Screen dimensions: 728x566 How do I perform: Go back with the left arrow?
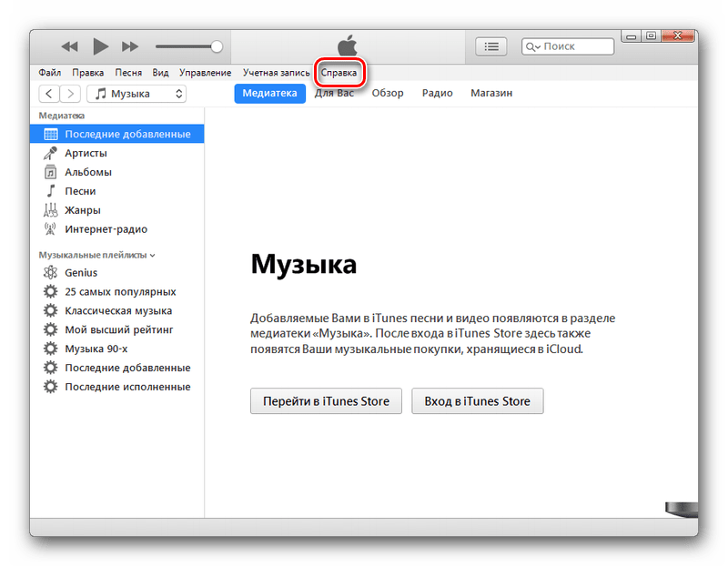(x=49, y=94)
